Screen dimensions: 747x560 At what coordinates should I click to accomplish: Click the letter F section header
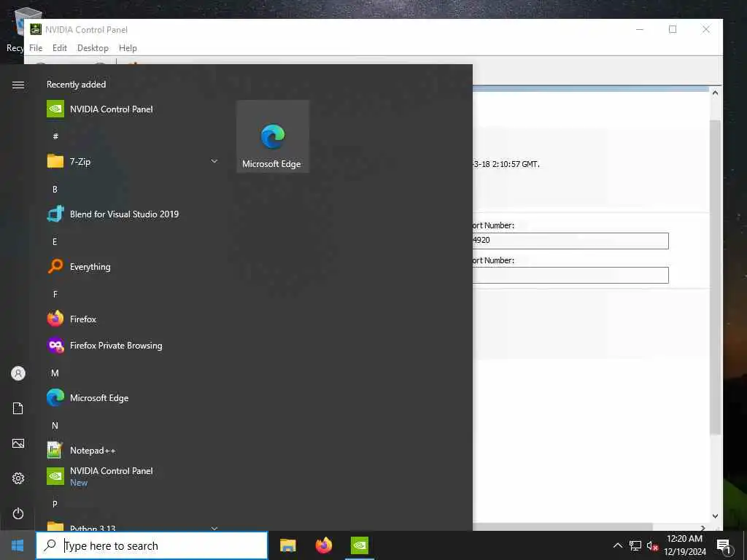pyautogui.click(x=55, y=294)
